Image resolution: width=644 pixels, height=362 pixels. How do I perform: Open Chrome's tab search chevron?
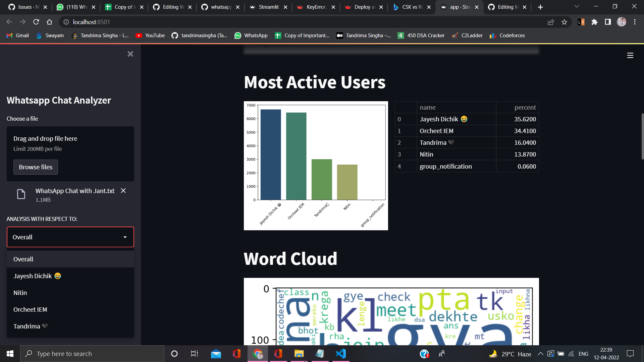pos(576,6)
